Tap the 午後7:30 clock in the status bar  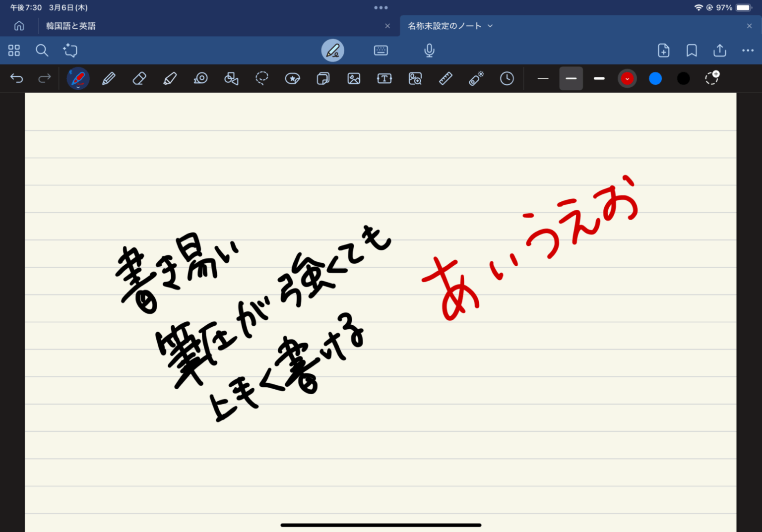tap(26, 7)
